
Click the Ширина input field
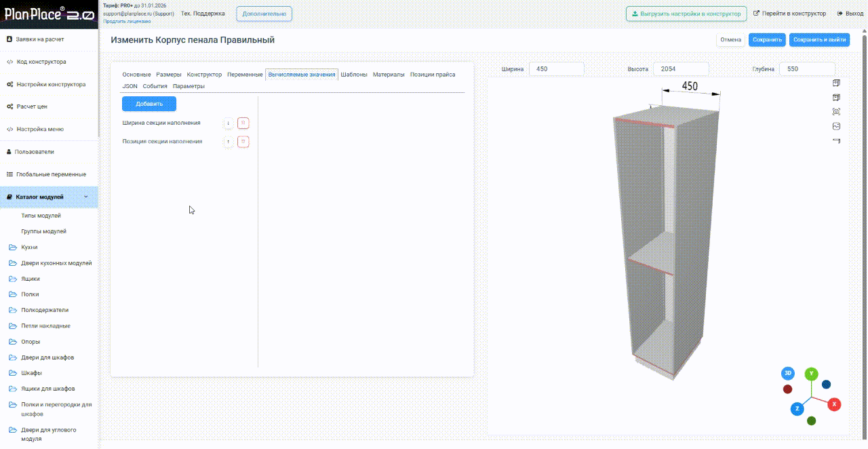pyautogui.click(x=557, y=69)
